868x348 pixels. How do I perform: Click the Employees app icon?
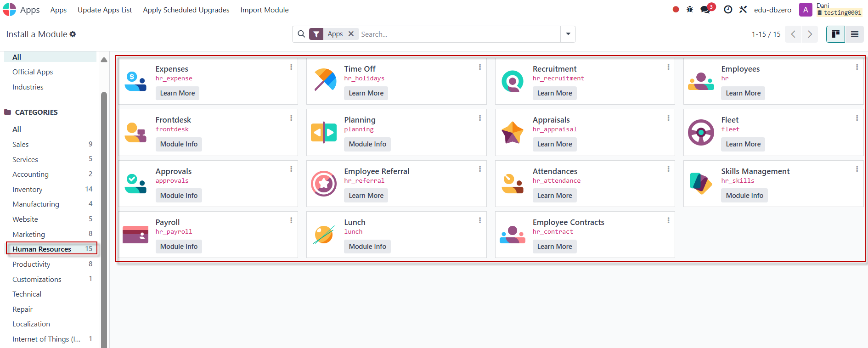pyautogui.click(x=701, y=81)
